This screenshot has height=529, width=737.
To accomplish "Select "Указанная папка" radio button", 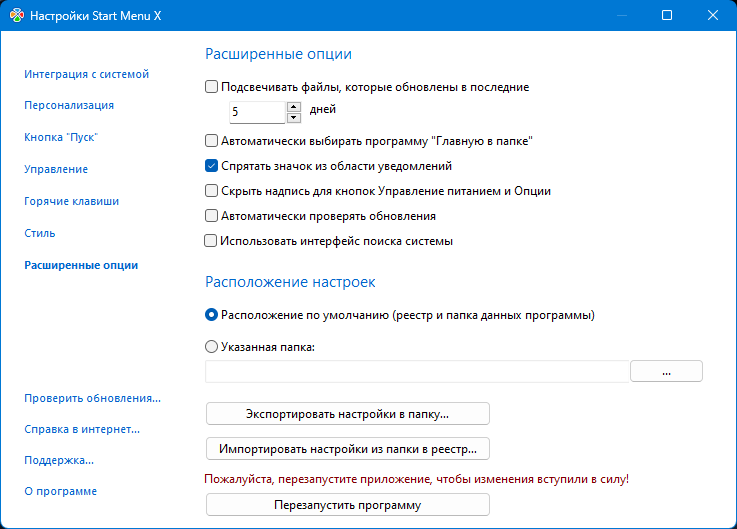I will [211, 347].
